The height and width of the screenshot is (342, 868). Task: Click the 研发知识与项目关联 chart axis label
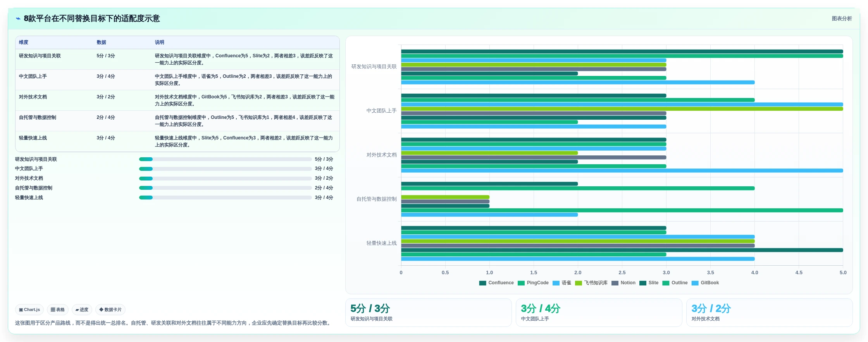coord(374,67)
